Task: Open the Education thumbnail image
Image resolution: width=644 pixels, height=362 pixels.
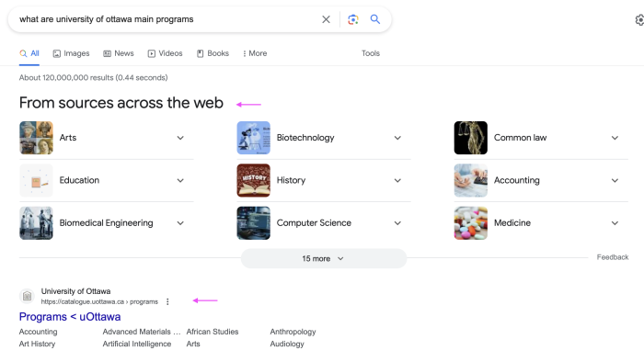Action: 36,180
